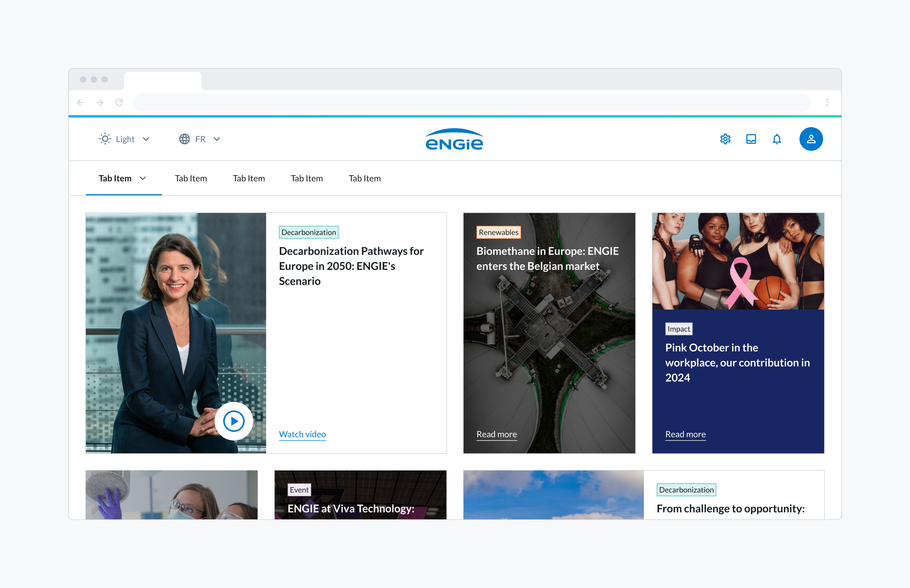The image size is (910, 588).
Task: Switch to the fourth Tab Item
Action: 307,178
